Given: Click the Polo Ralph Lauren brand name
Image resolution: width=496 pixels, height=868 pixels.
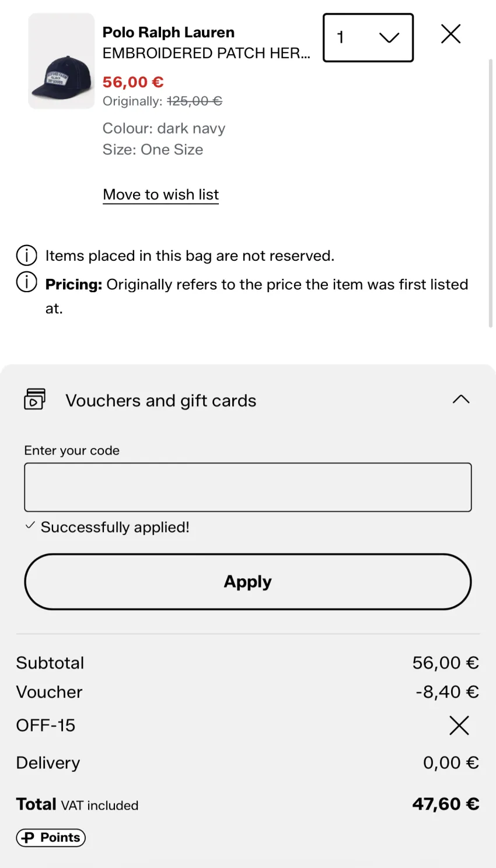Looking at the screenshot, I should coord(169,32).
